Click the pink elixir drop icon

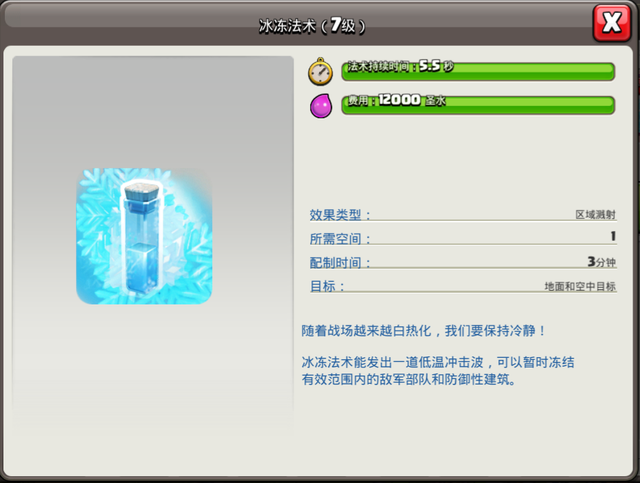click(x=321, y=105)
